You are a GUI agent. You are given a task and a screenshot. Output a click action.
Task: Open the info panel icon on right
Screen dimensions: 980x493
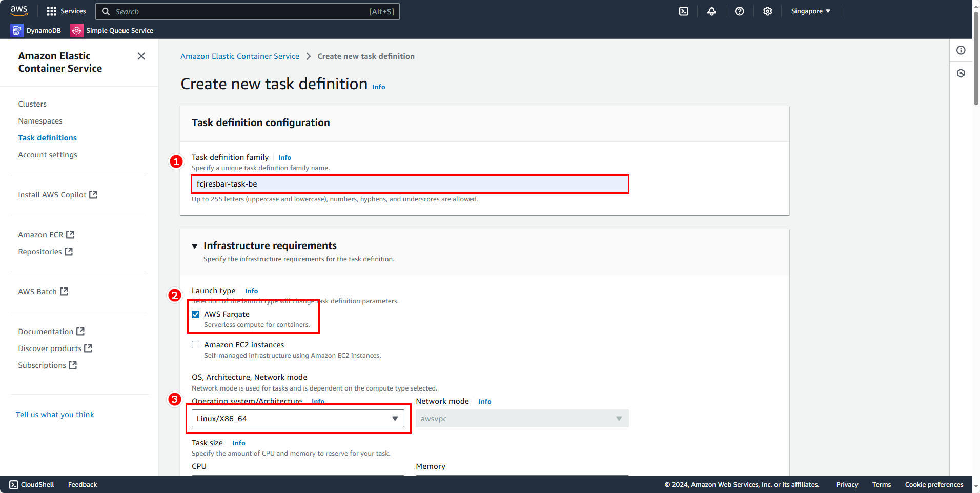pos(961,50)
